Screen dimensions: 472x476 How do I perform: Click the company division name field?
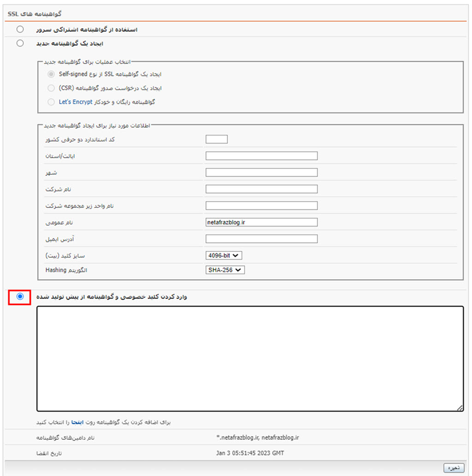[x=262, y=205]
